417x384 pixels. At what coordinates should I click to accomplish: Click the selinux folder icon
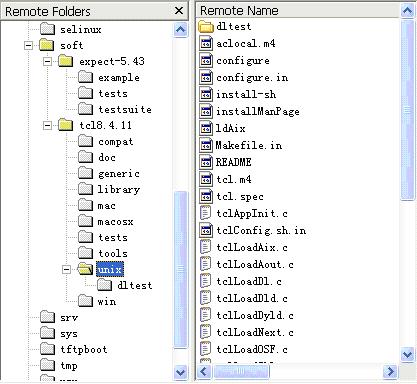pyautogui.click(x=47, y=29)
